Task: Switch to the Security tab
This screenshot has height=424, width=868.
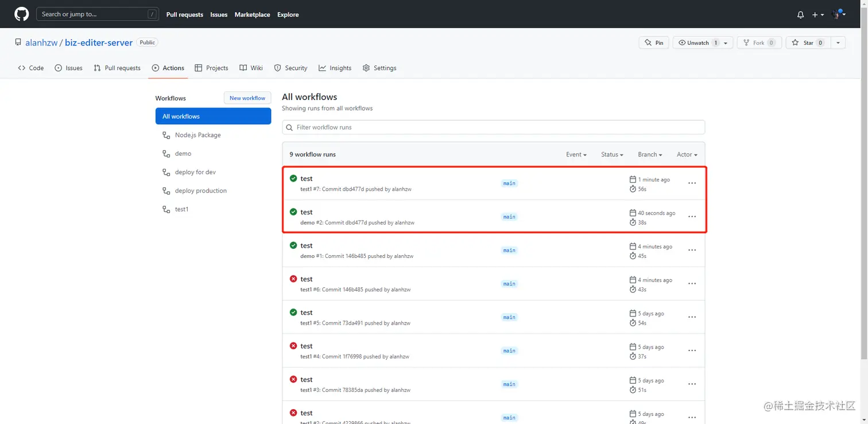Action: tap(291, 68)
